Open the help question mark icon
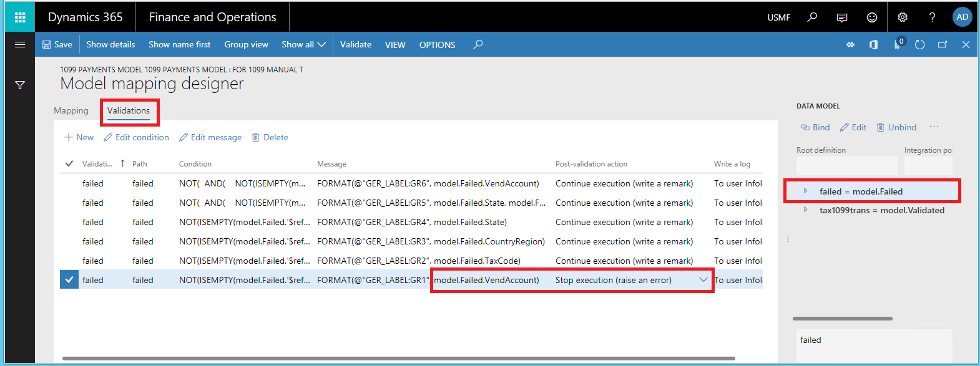Image resolution: width=980 pixels, height=366 pixels. pos(932,17)
